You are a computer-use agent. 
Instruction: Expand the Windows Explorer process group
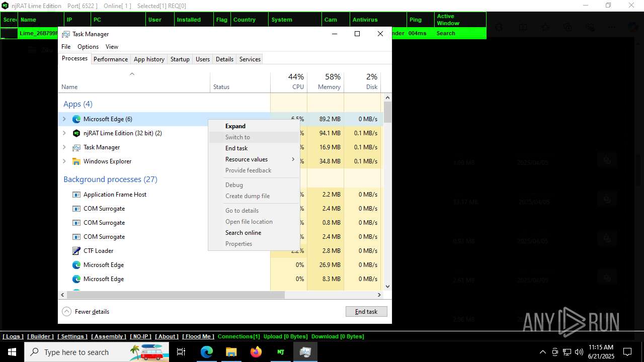(64, 161)
